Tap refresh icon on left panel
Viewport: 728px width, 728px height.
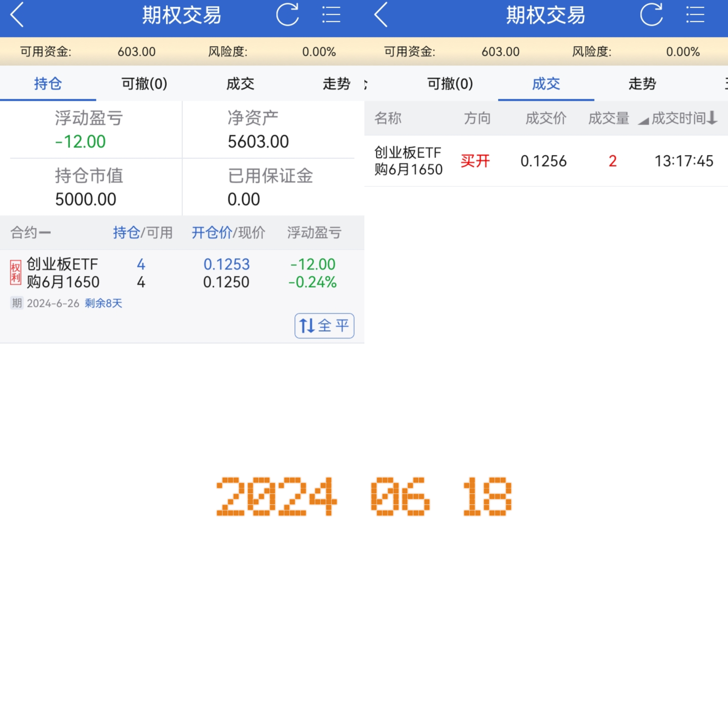[288, 15]
